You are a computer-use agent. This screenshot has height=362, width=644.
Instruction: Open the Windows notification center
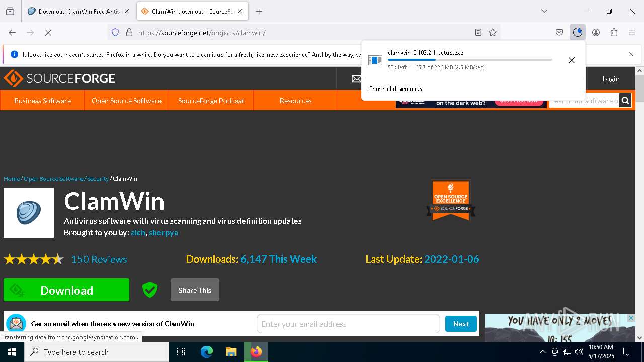click(627, 352)
